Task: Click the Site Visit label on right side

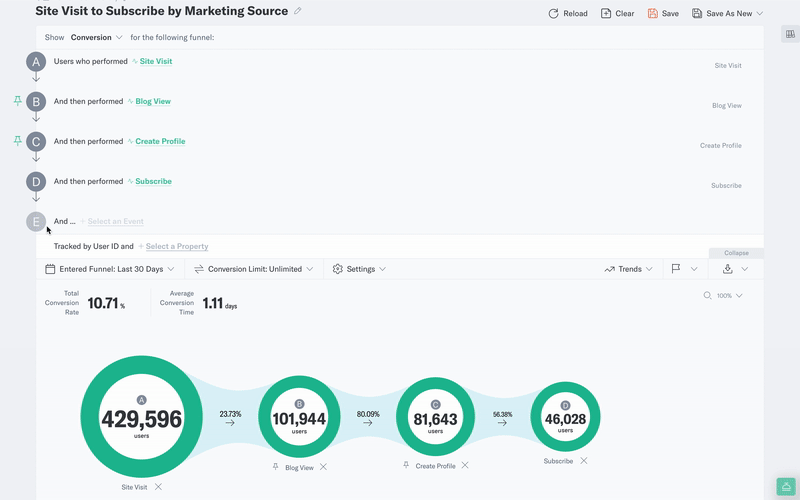Action: [x=728, y=65]
